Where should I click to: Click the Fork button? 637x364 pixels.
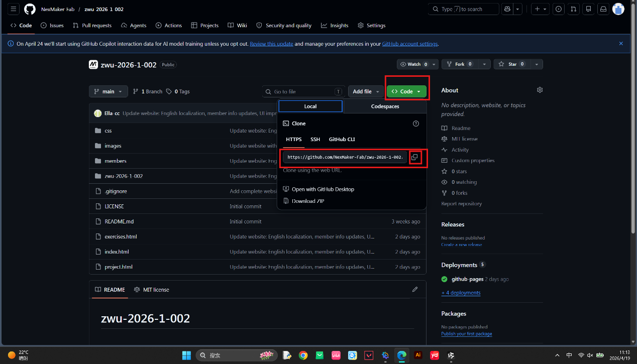(x=459, y=64)
